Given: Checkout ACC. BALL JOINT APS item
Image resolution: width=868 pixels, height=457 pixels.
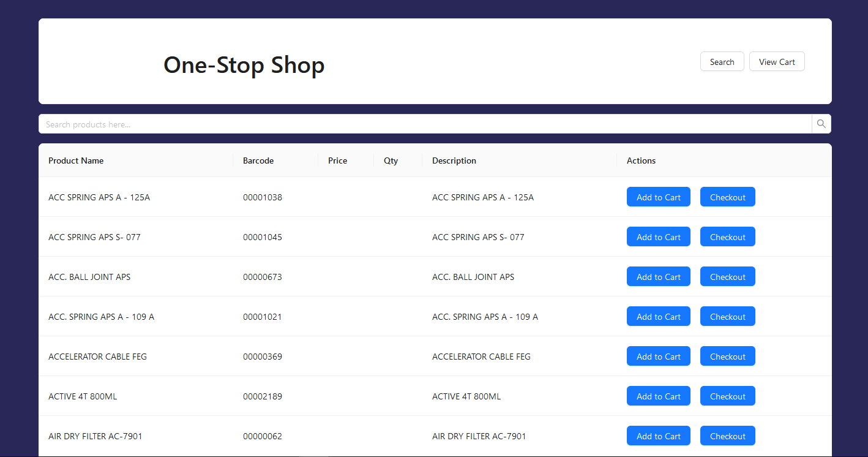Looking at the screenshot, I should click(727, 277).
